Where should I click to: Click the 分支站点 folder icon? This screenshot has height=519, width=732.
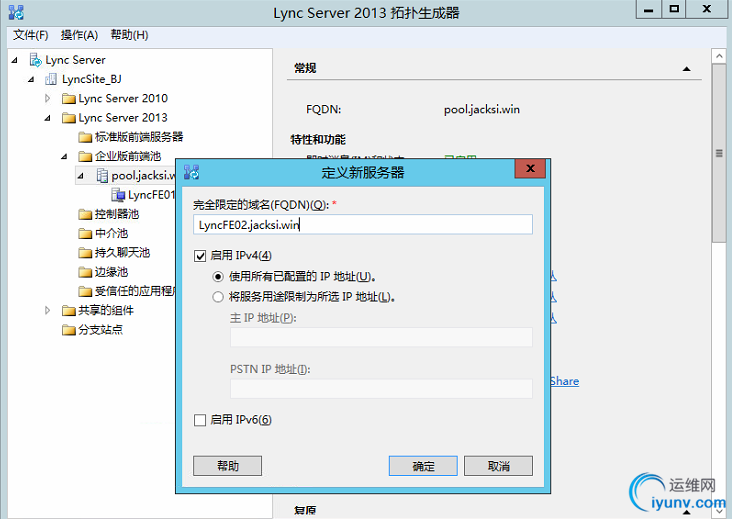(69, 330)
